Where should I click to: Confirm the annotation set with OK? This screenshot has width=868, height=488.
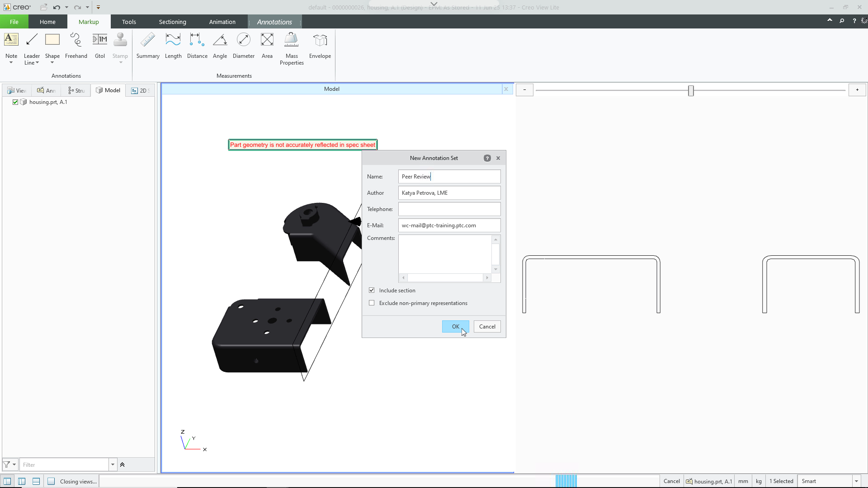coord(455,327)
